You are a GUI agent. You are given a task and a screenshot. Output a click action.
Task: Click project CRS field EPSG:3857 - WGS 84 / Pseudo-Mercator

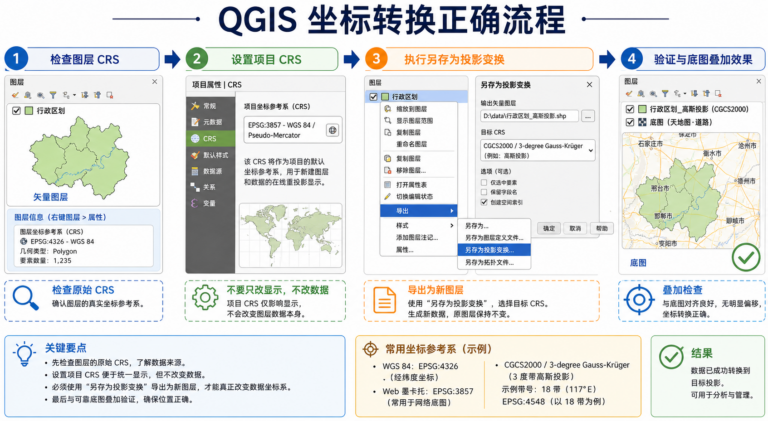pos(292,130)
